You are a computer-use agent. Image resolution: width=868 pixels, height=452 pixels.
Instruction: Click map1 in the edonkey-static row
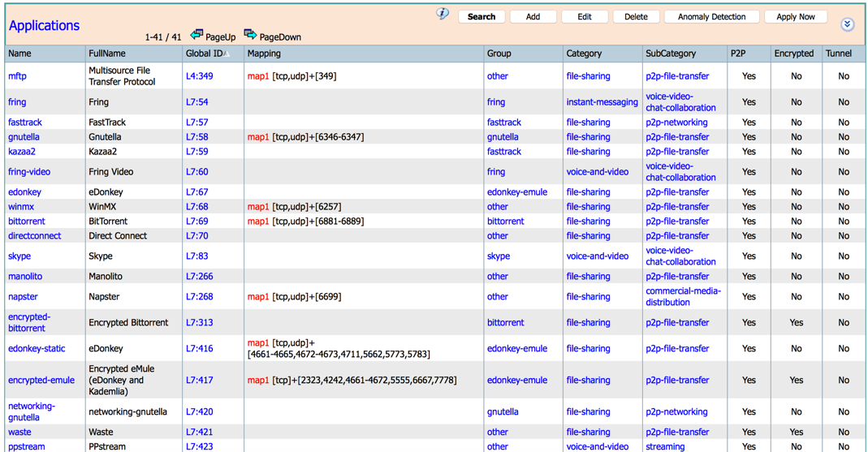(x=258, y=343)
